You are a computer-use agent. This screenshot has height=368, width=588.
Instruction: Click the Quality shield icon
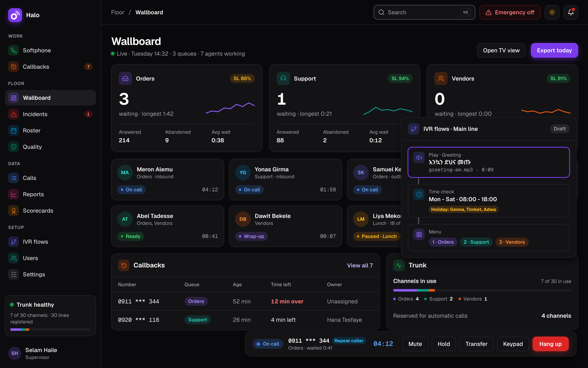pyautogui.click(x=14, y=147)
